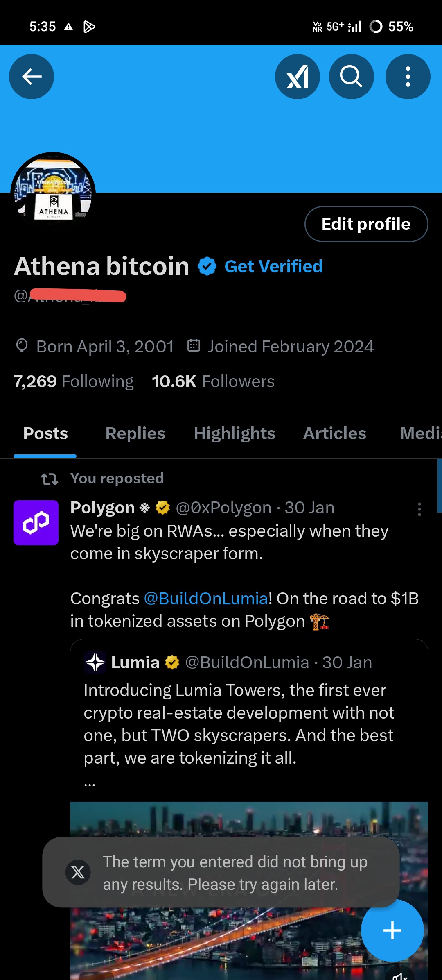Screen dimensions: 442x980
Task: Tap the Lumia star avatar in quote
Action: coord(95,662)
